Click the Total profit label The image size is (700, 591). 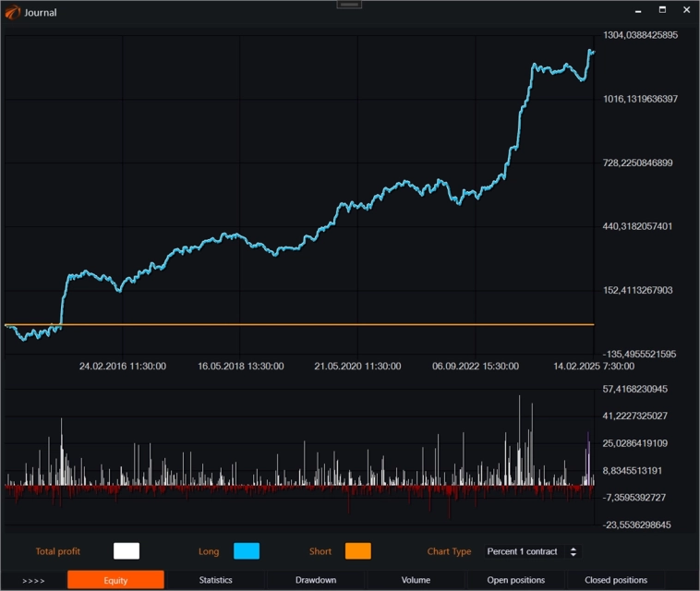point(58,551)
